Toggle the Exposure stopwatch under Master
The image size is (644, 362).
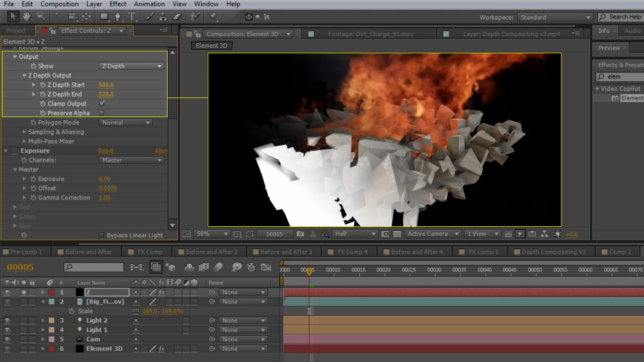(x=33, y=179)
